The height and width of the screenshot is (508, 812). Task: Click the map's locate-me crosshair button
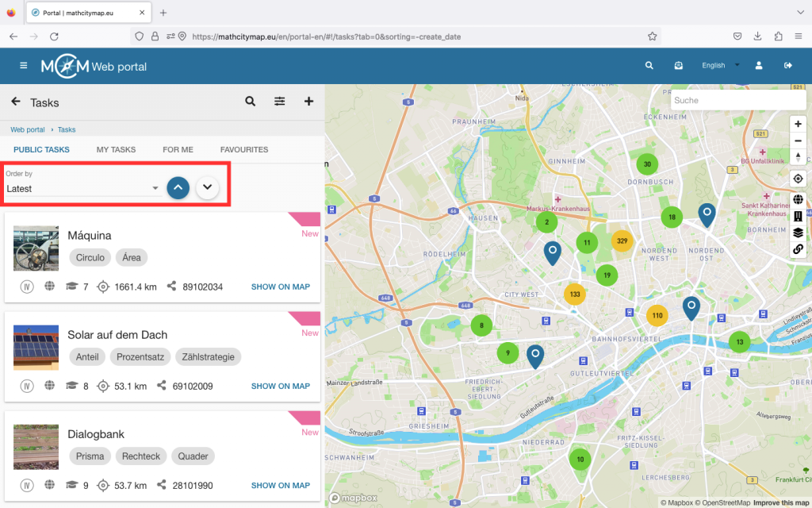coord(798,179)
